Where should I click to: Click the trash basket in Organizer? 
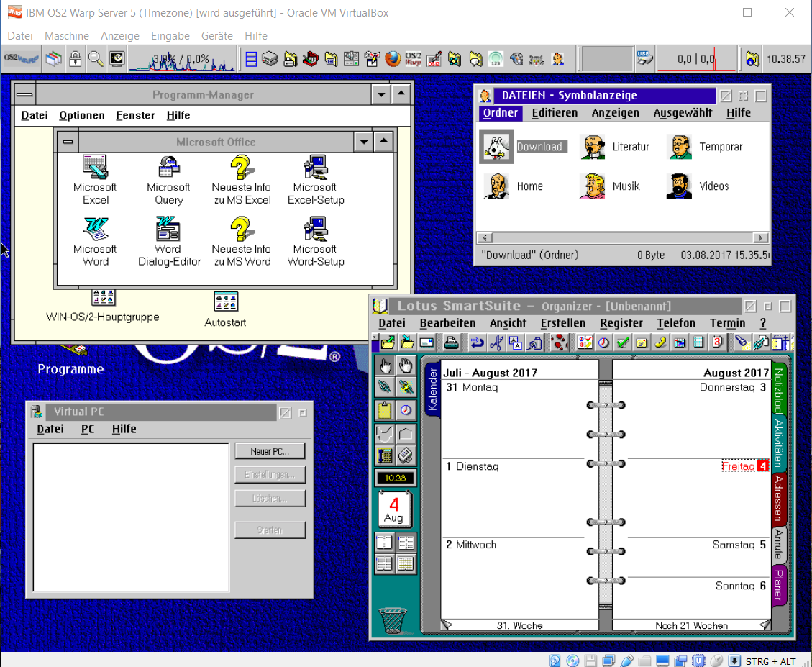point(393,620)
